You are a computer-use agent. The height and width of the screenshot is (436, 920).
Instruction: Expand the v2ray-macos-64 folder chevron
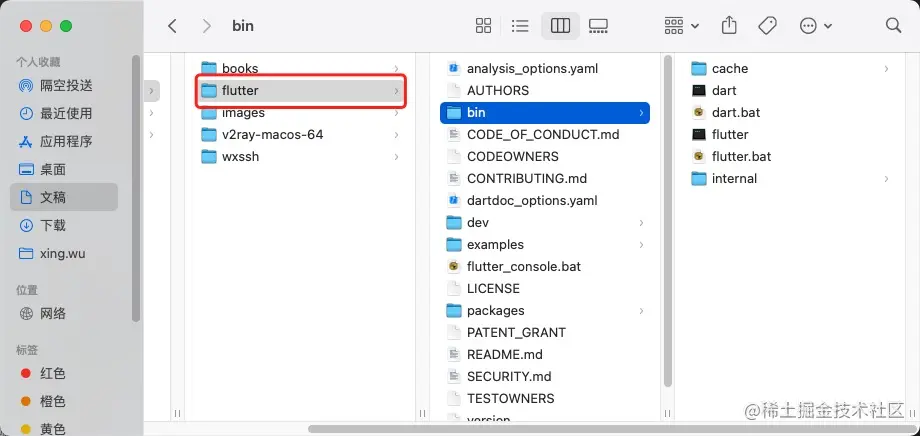(397, 135)
